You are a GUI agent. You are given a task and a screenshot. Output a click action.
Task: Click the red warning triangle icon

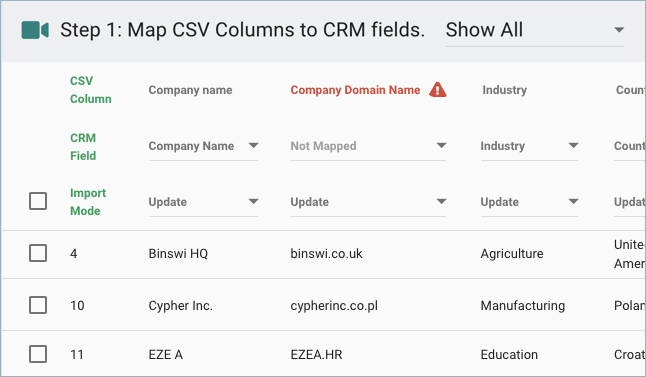(x=438, y=89)
